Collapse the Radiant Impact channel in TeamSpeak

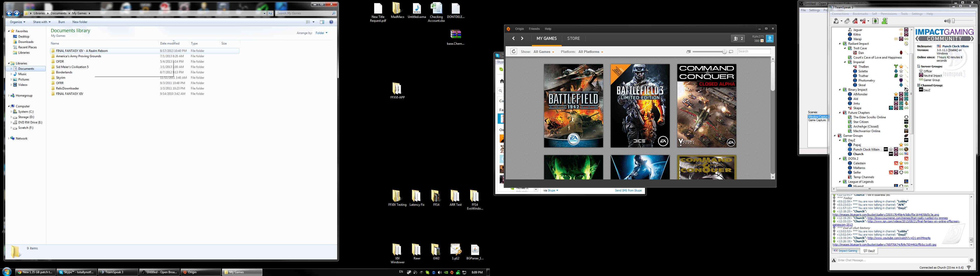pos(840,43)
